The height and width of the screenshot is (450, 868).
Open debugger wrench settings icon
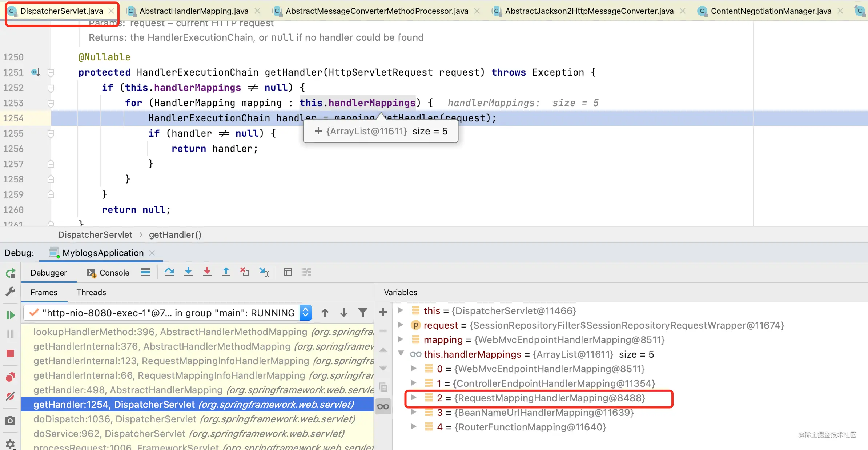point(11,291)
